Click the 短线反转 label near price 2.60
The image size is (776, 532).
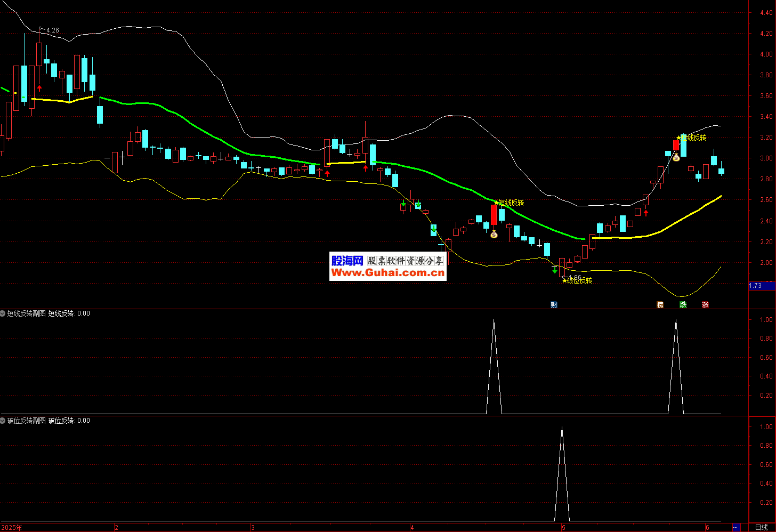[x=512, y=203]
